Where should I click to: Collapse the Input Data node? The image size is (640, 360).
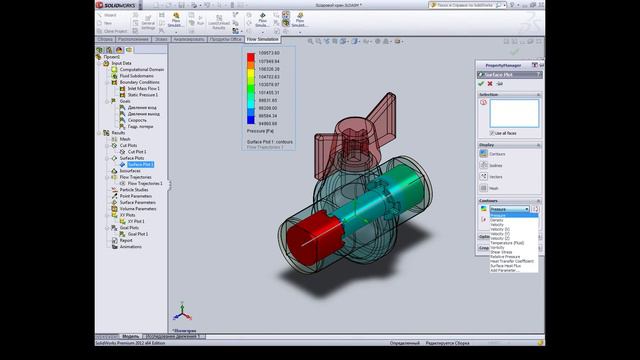[x=100, y=63]
